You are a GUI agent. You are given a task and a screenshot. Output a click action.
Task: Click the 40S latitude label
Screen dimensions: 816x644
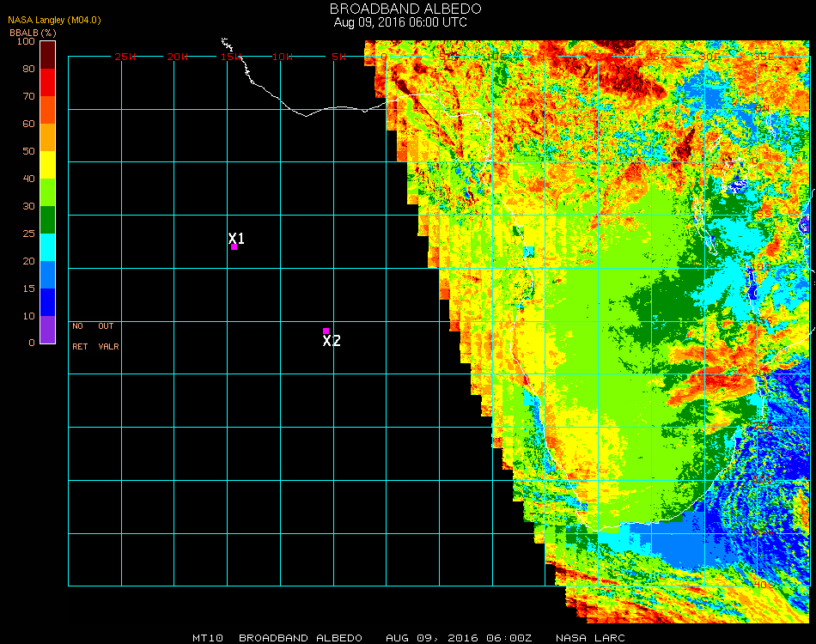tap(764, 585)
